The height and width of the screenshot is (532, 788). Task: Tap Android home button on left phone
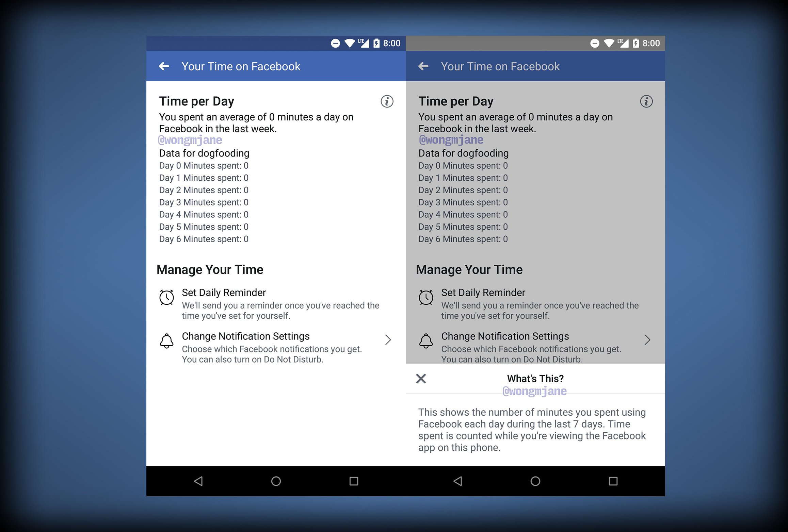click(276, 481)
